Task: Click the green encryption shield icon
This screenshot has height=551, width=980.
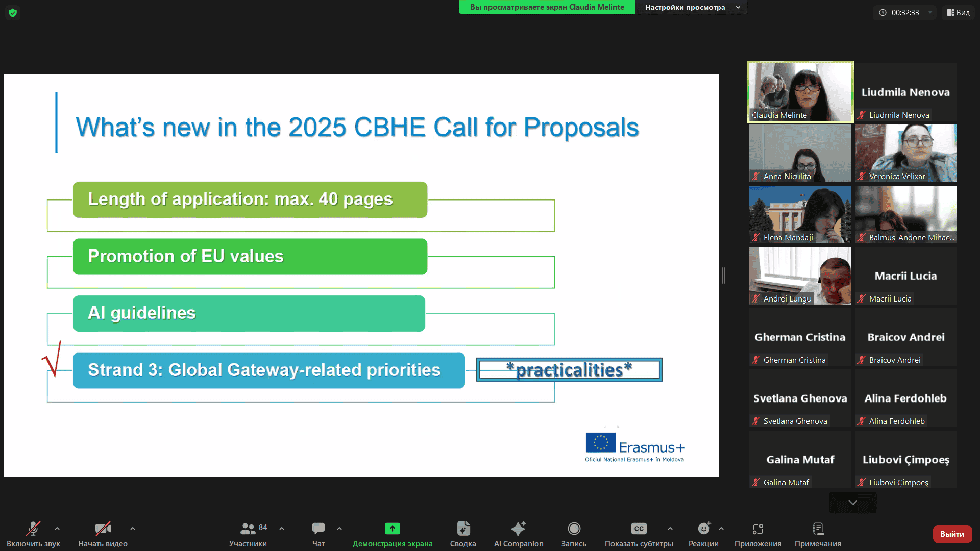Action: click(x=13, y=13)
